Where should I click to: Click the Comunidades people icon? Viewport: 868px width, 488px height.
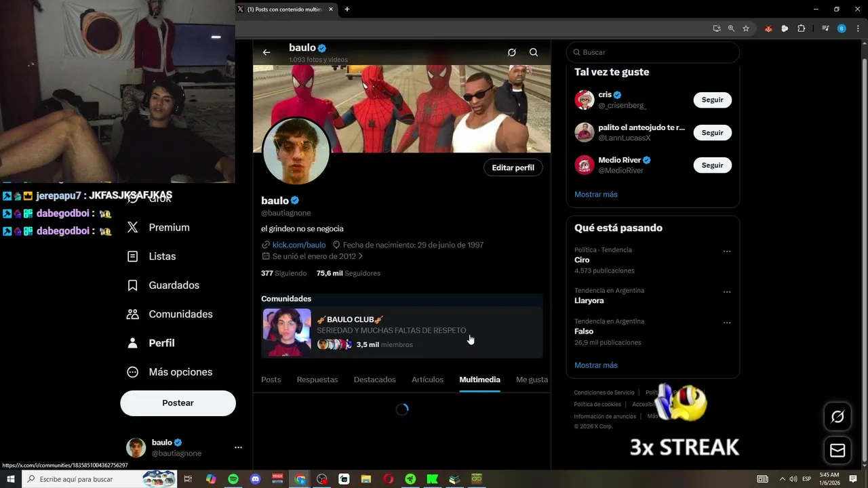click(x=133, y=314)
